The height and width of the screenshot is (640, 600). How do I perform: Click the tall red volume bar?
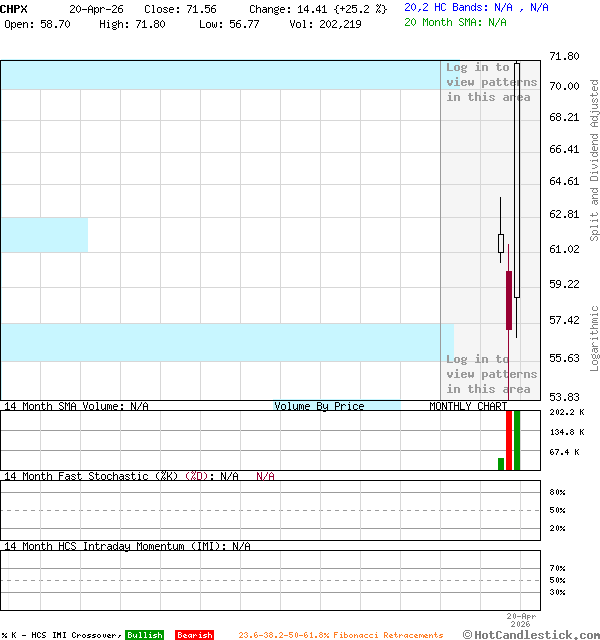pyautogui.click(x=509, y=440)
